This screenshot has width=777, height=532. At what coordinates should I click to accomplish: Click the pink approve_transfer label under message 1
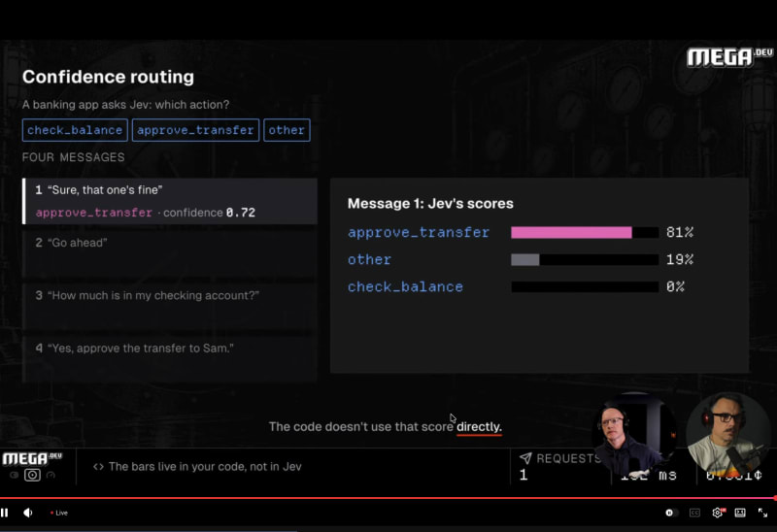coord(94,213)
